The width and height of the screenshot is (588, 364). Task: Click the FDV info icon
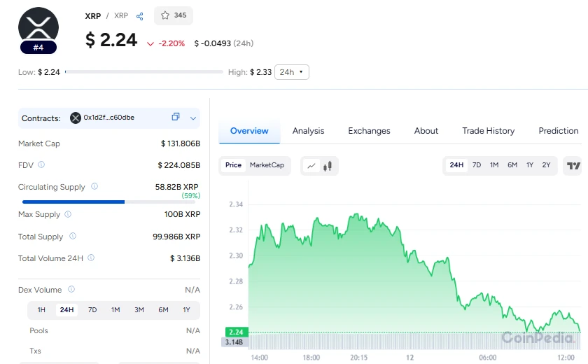pos(41,164)
